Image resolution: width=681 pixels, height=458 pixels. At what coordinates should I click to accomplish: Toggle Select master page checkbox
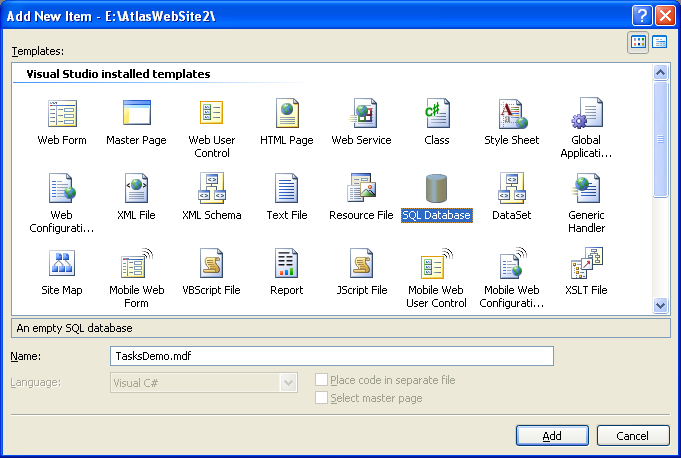(x=321, y=398)
